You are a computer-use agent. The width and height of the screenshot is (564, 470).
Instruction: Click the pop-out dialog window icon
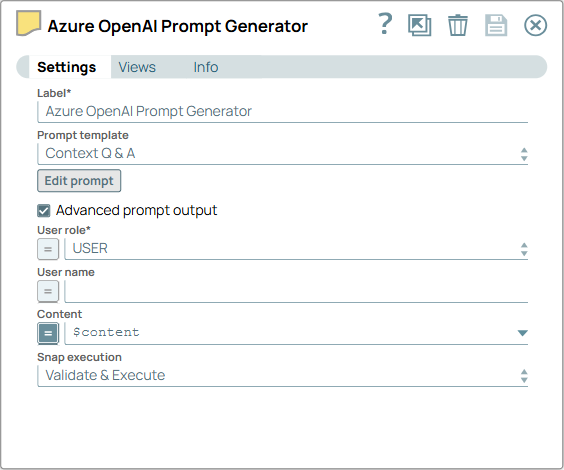pos(419,25)
